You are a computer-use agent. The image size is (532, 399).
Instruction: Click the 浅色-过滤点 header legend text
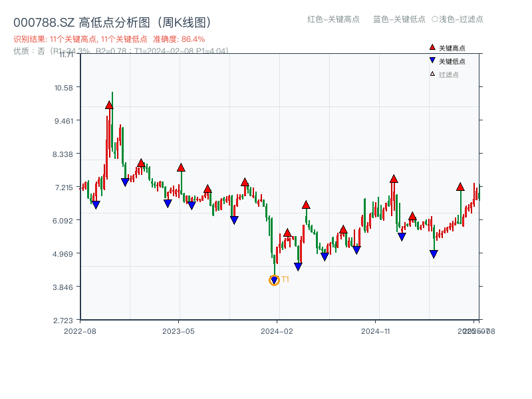(x=461, y=19)
